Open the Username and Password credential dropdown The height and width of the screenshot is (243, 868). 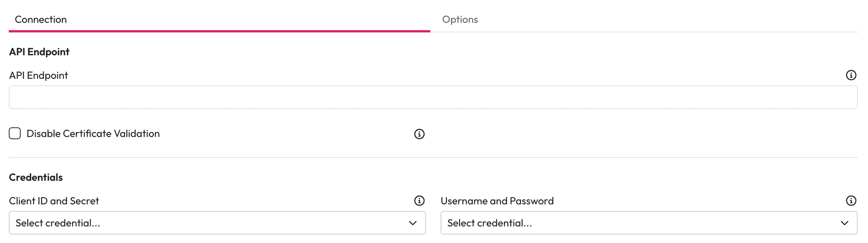point(649,223)
